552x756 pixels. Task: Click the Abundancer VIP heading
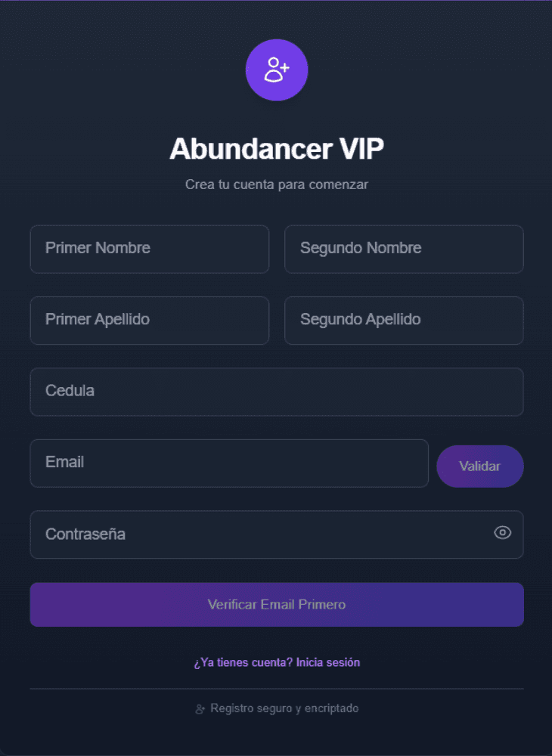277,149
